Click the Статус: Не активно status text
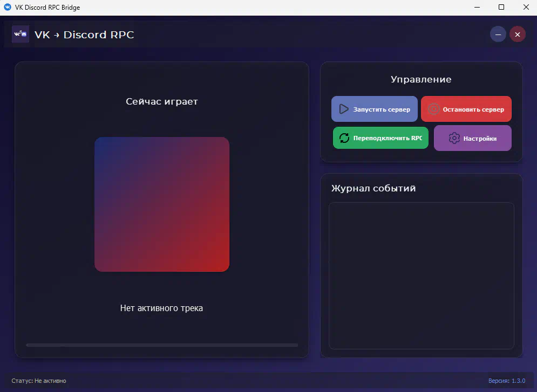Viewport: 537px width, 392px height. point(39,381)
